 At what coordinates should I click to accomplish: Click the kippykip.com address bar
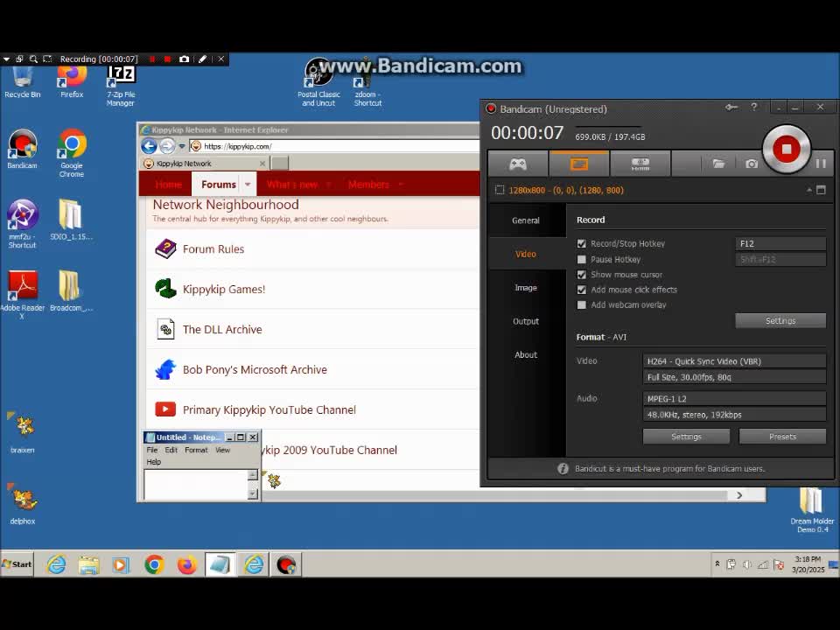[335, 146]
